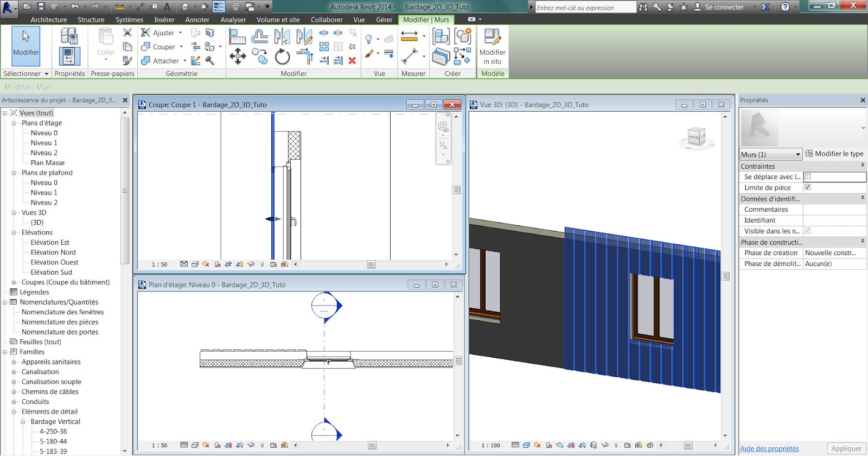Toggle Shadows icon in 3D view control bar
This screenshot has width=868, height=456.
(549, 445)
